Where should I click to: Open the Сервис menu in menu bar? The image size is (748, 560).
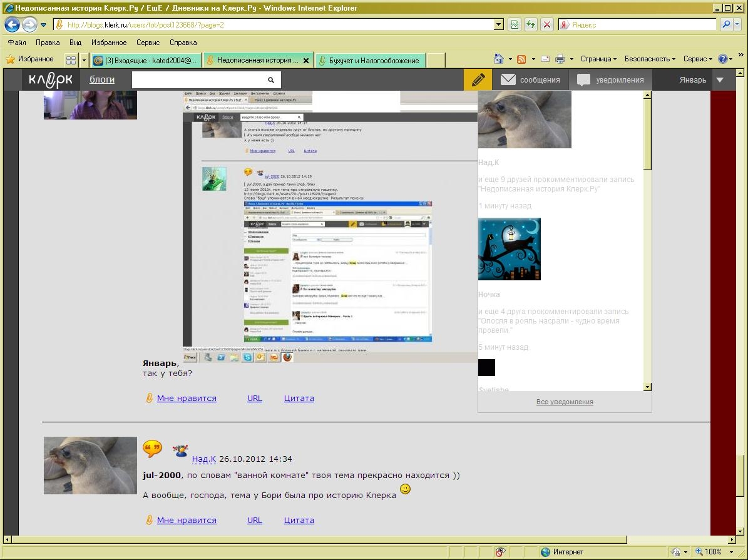point(148,43)
